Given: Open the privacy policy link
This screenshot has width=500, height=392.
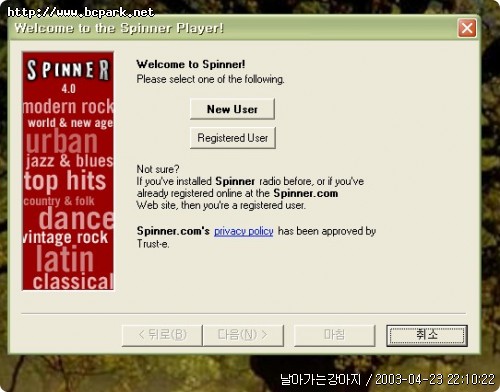Looking at the screenshot, I should [244, 231].
